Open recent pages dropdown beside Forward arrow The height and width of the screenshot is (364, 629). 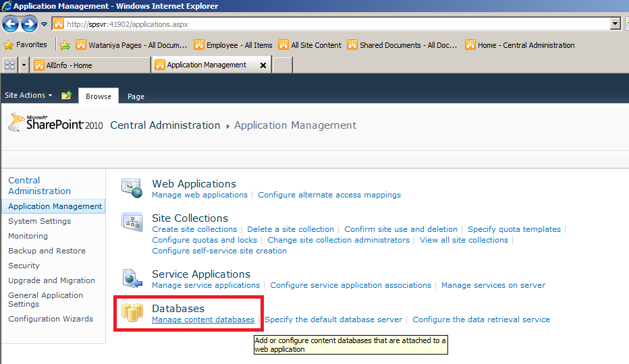44,24
